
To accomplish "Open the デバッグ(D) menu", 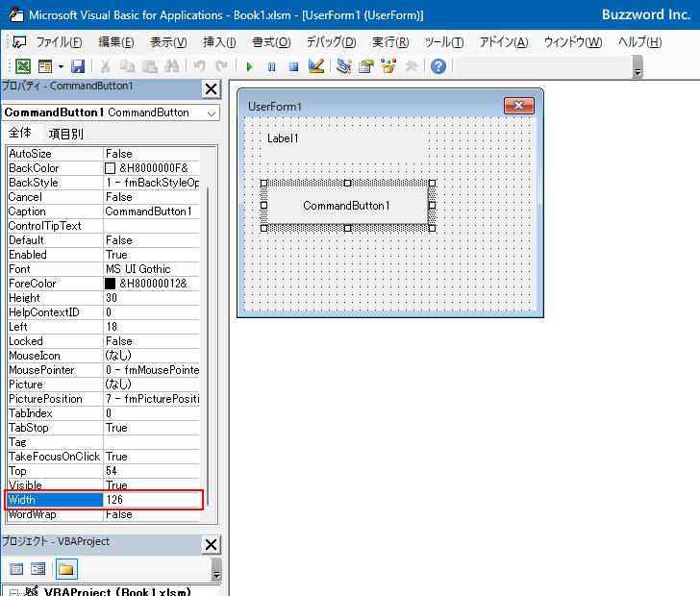I will point(331,42).
